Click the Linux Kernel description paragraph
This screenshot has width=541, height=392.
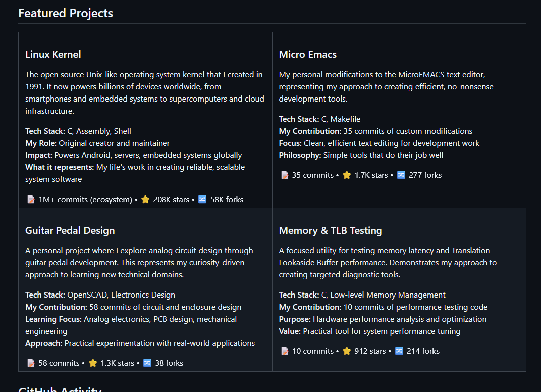[145, 93]
